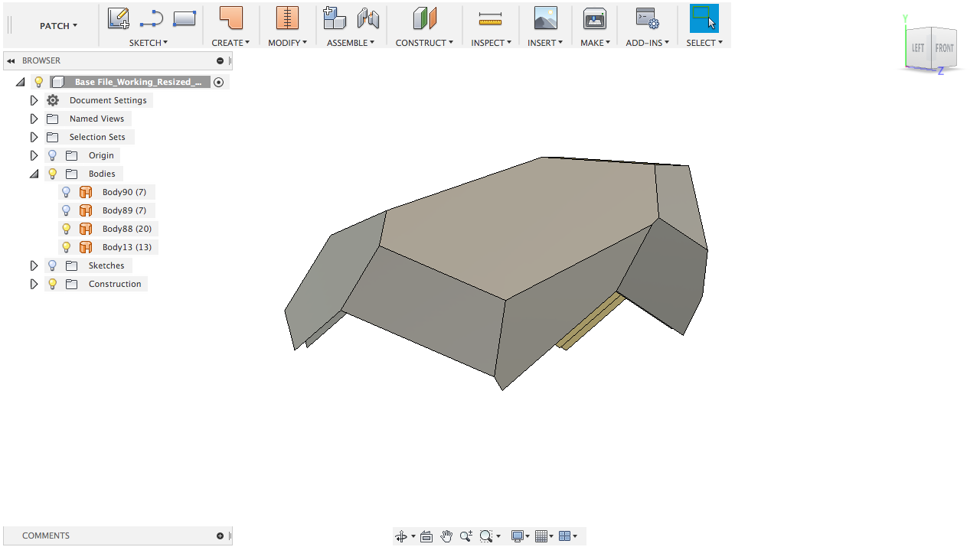
Task: Click the Look At icon in the navigation bar
Action: click(x=426, y=536)
